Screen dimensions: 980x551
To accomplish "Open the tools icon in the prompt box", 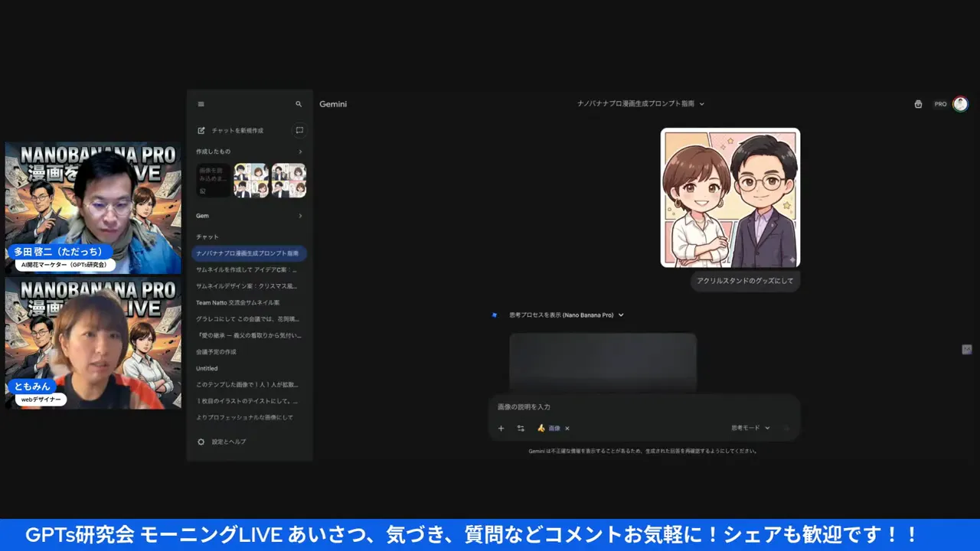I will coord(521,429).
